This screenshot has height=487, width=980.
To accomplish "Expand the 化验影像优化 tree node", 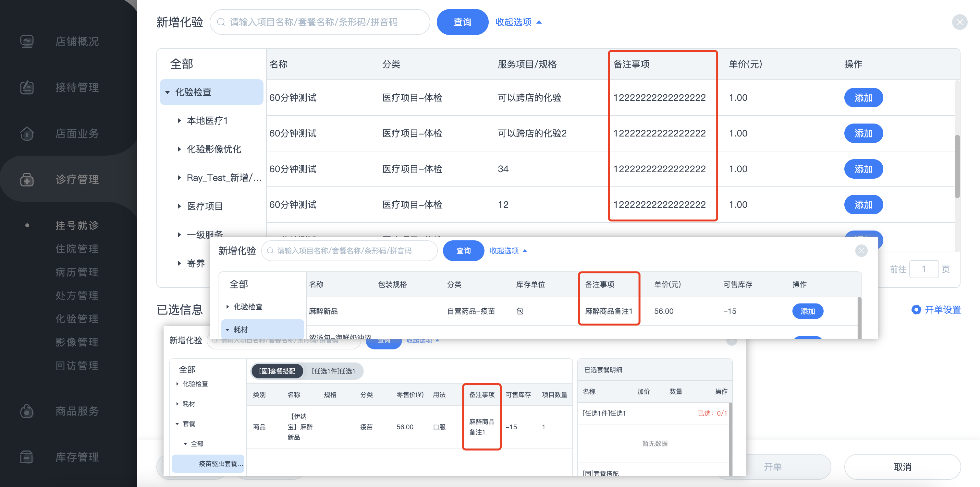I will tap(179, 149).
